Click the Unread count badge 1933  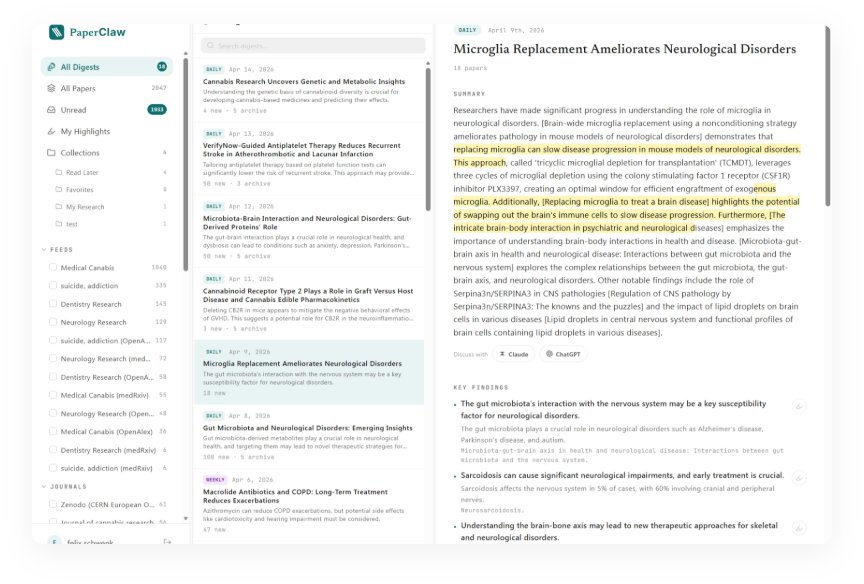tap(157, 110)
